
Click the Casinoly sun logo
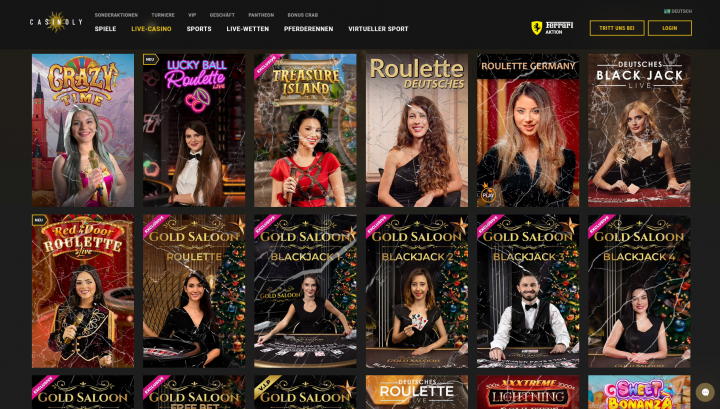[x=56, y=22]
